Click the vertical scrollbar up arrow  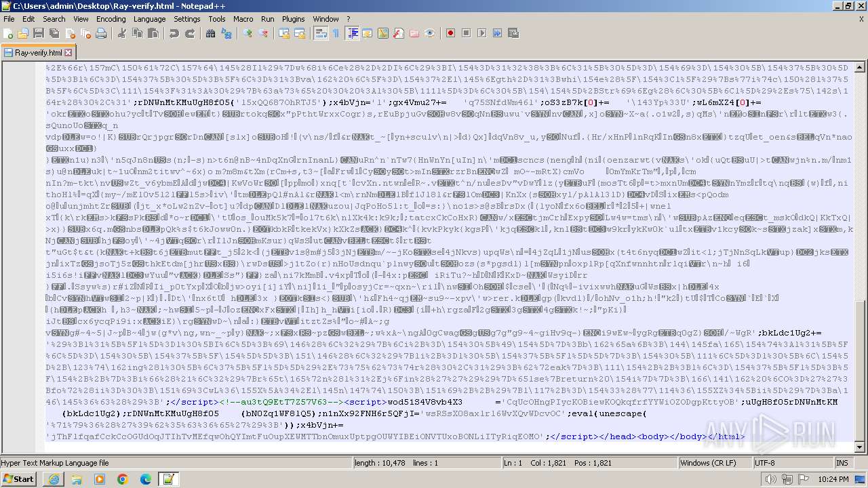click(x=860, y=67)
